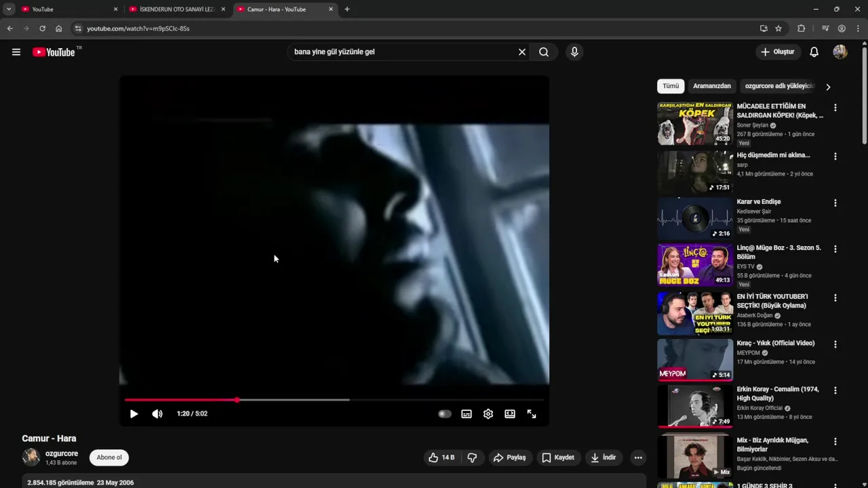Screen dimensions: 868x488
Task: Click the Oluştur create button
Action: coord(777,52)
